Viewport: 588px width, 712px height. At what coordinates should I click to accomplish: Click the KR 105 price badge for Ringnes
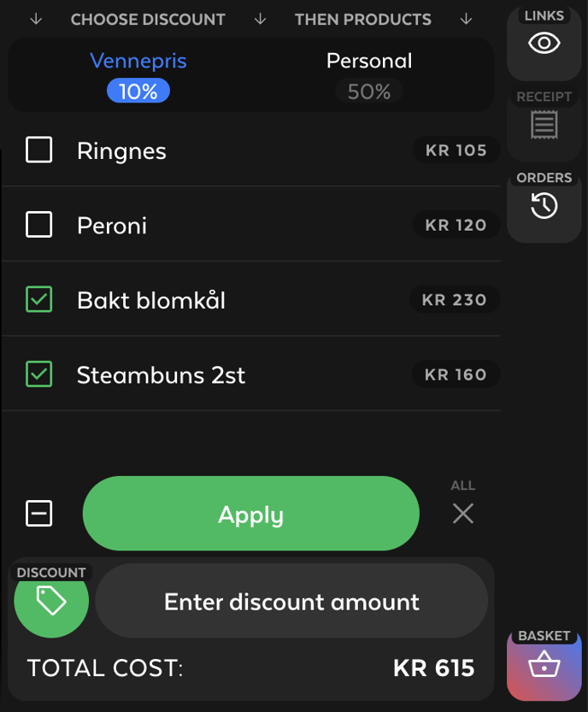(456, 150)
